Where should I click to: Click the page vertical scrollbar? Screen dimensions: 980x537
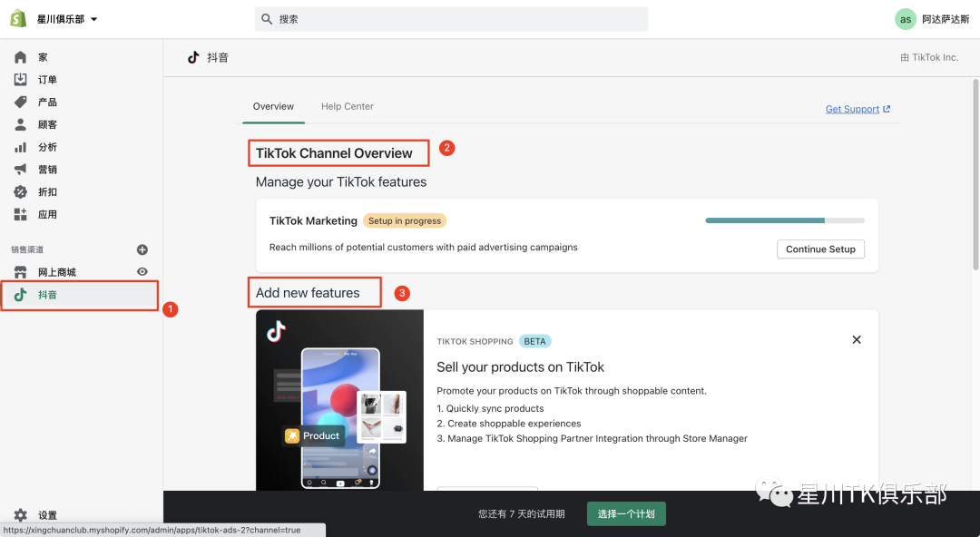coord(975,175)
